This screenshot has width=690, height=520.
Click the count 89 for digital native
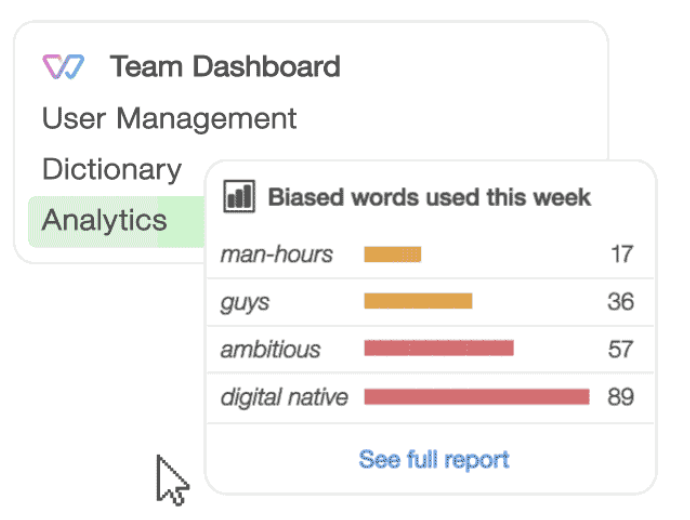point(620,397)
